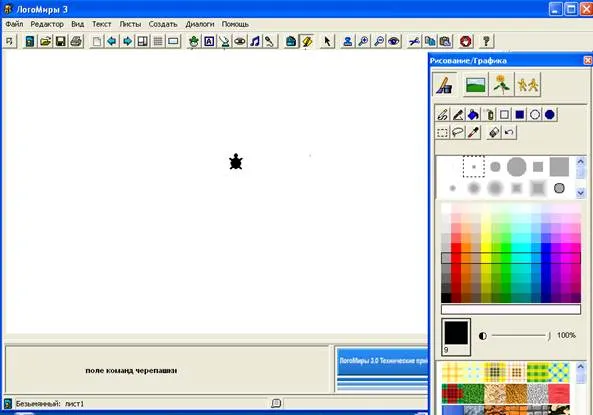Click the magnifier plus enlarge icon

point(363,41)
